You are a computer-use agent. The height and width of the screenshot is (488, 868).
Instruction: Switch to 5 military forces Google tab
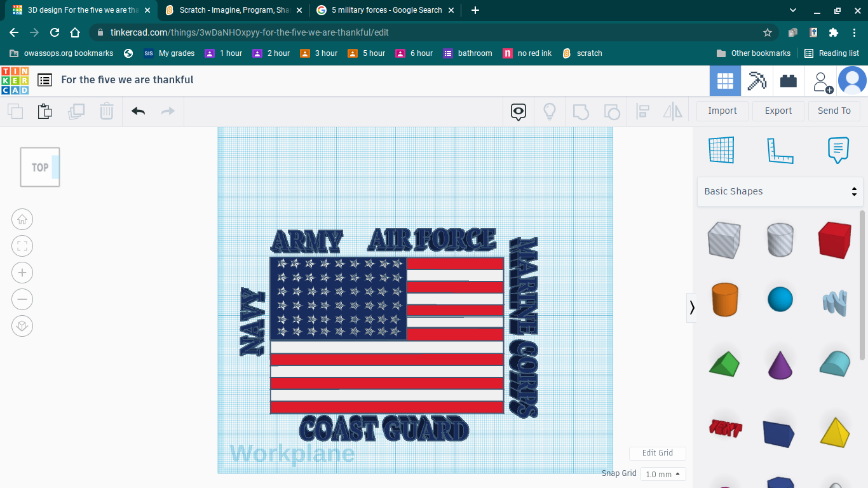[386, 10]
